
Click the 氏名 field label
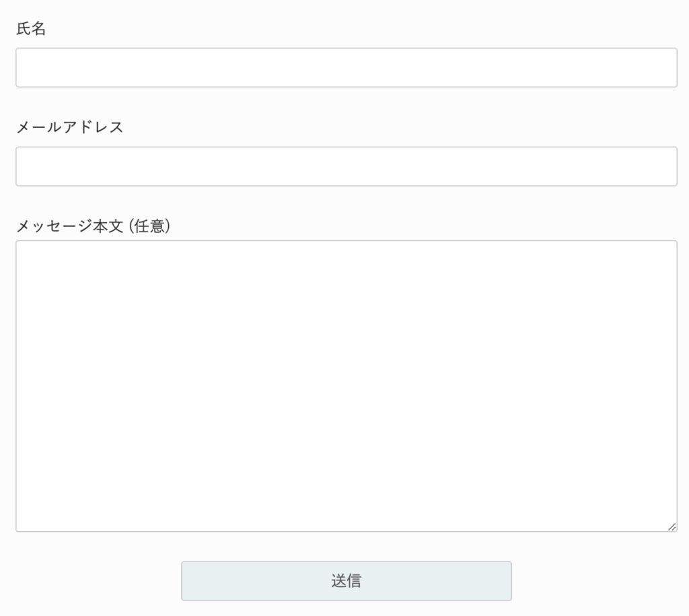(31, 28)
